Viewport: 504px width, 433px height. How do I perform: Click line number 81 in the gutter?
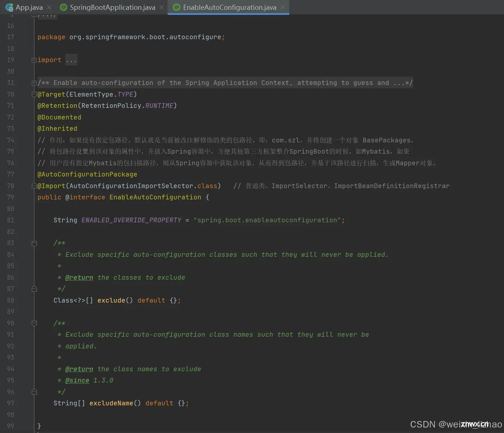[11, 220]
